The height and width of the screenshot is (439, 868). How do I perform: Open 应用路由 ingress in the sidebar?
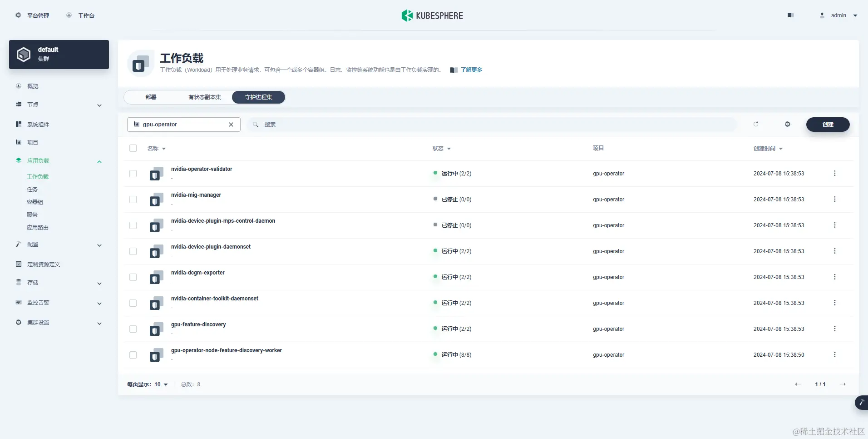38,228
